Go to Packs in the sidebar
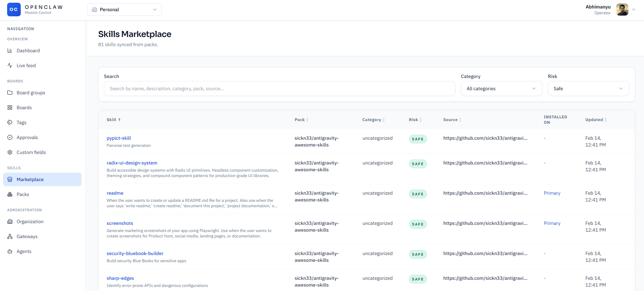The width and height of the screenshot is (644, 291). (x=23, y=194)
